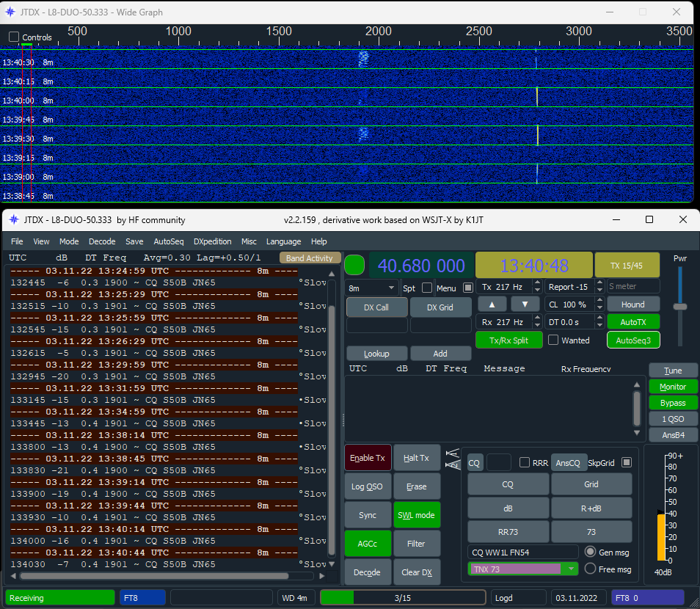Click the Halt Tx button

point(417,458)
